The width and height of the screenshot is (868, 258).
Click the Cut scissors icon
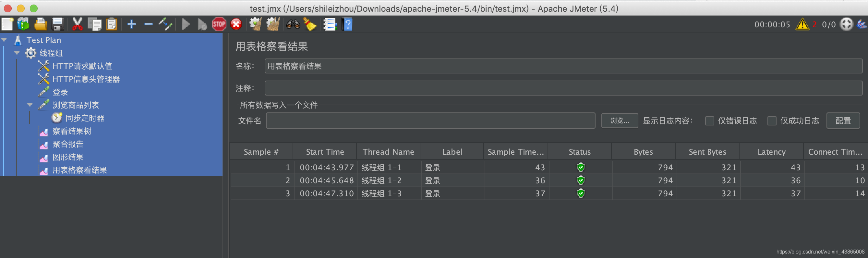(77, 24)
